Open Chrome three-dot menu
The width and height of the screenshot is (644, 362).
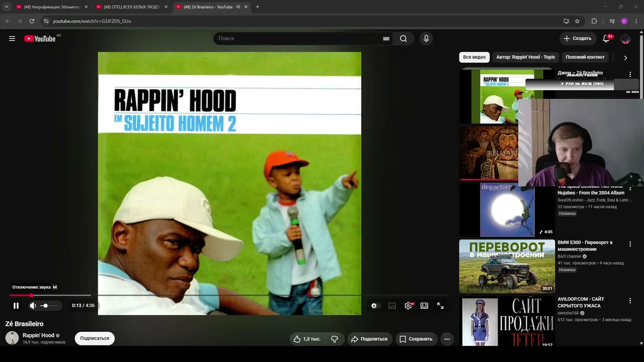point(636,21)
